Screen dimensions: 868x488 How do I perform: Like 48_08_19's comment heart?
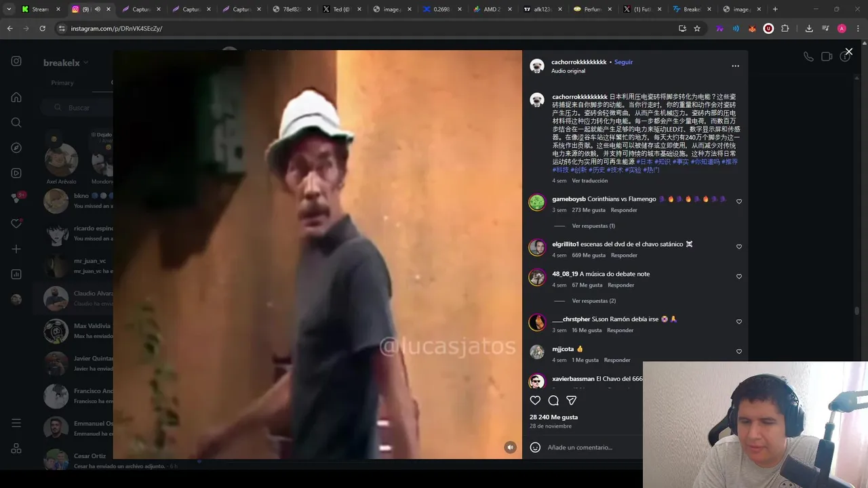(739, 277)
